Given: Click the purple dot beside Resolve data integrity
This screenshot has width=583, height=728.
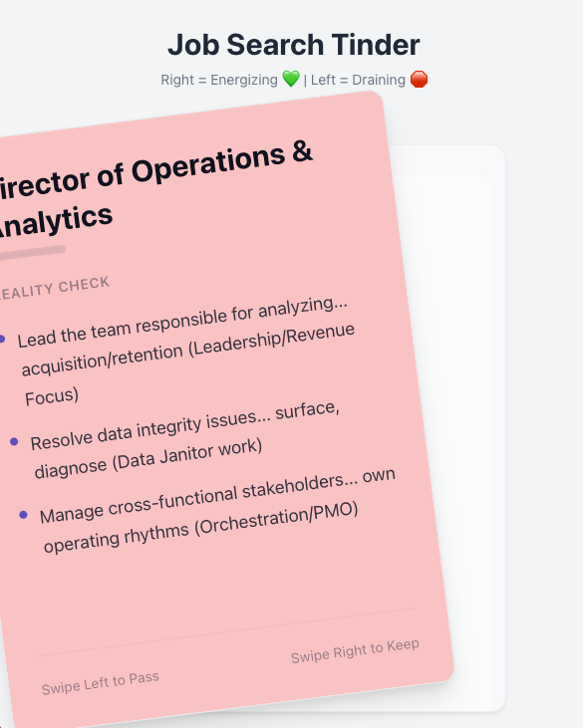Looking at the screenshot, I should (14, 441).
